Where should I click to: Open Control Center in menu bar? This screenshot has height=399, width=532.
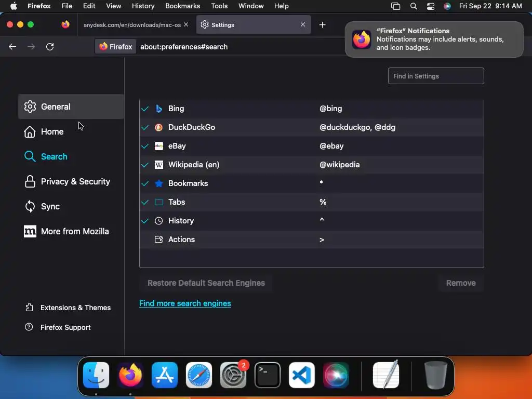pyautogui.click(x=431, y=6)
